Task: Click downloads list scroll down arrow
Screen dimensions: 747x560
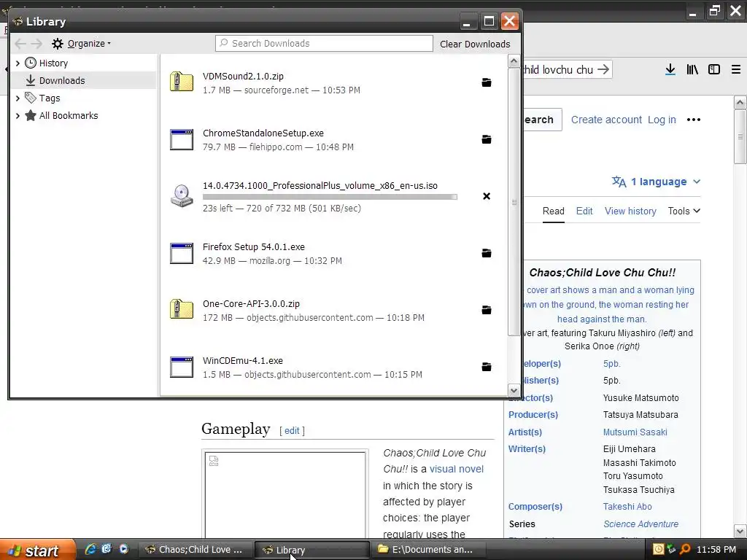Action: click(514, 391)
